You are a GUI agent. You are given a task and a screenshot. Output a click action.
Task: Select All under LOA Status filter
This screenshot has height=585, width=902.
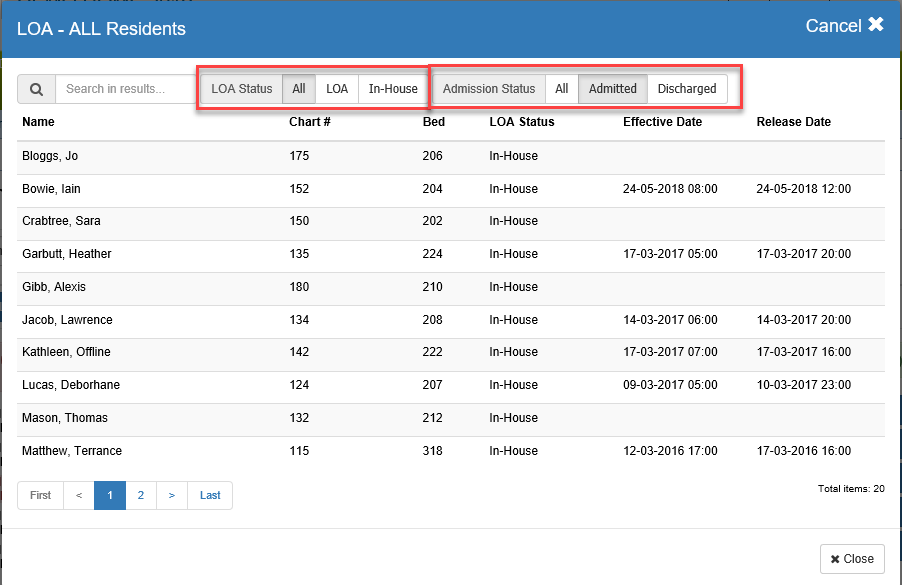[x=299, y=89]
